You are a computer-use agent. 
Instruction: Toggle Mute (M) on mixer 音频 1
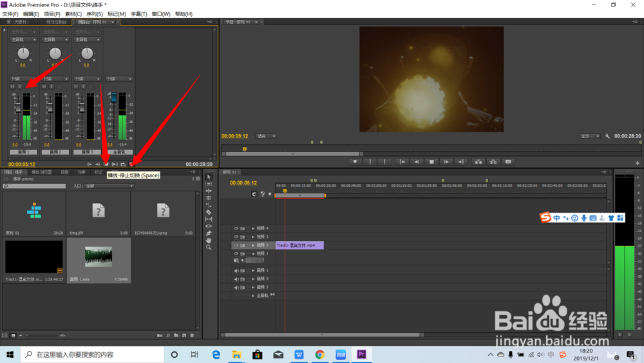pos(12,86)
